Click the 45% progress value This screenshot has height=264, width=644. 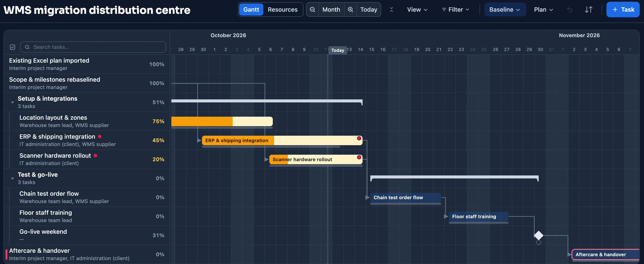pos(158,140)
